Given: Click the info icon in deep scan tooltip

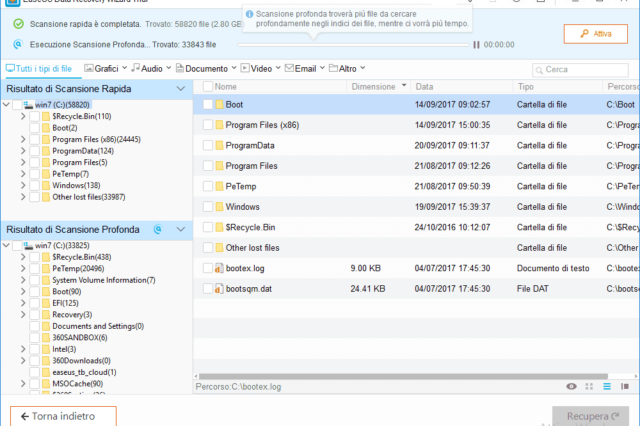Looking at the screenshot, I should point(249,14).
